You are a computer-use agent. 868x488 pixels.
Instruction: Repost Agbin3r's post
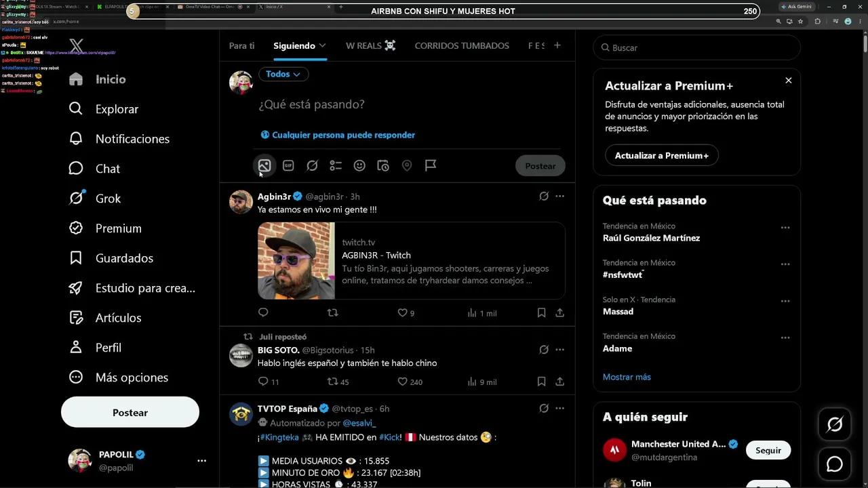[x=332, y=312]
